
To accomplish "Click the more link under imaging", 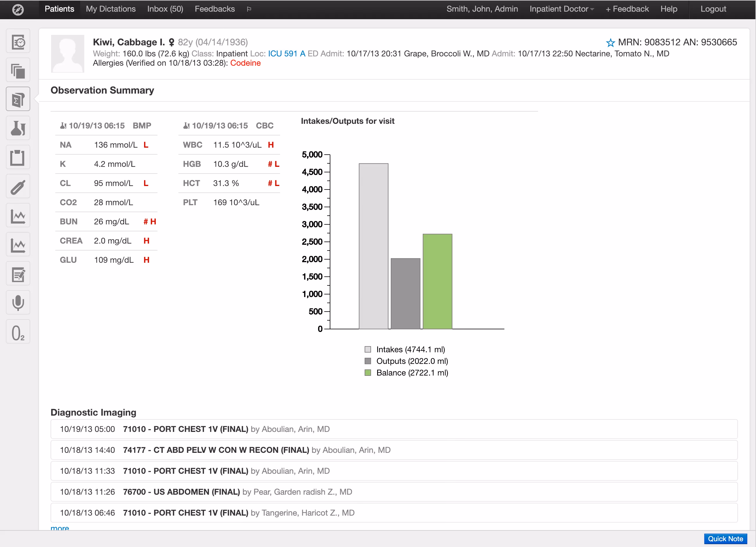I will 60,528.
